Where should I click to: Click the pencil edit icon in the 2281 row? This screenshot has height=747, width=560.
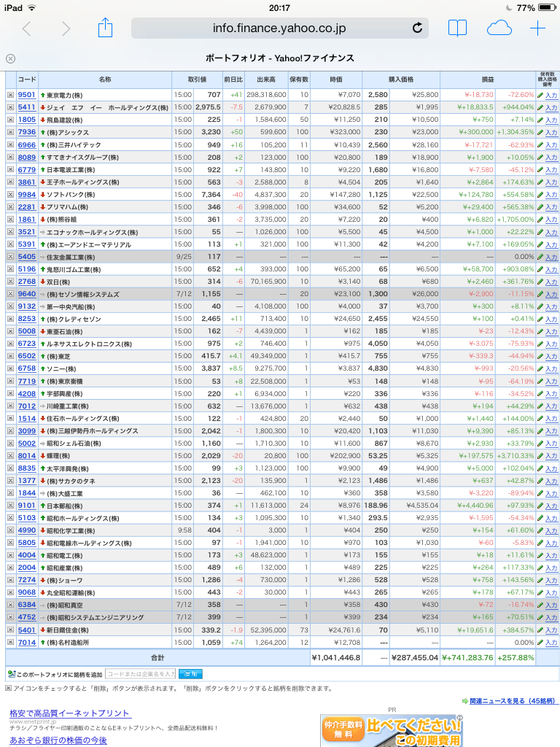pos(540,207)
